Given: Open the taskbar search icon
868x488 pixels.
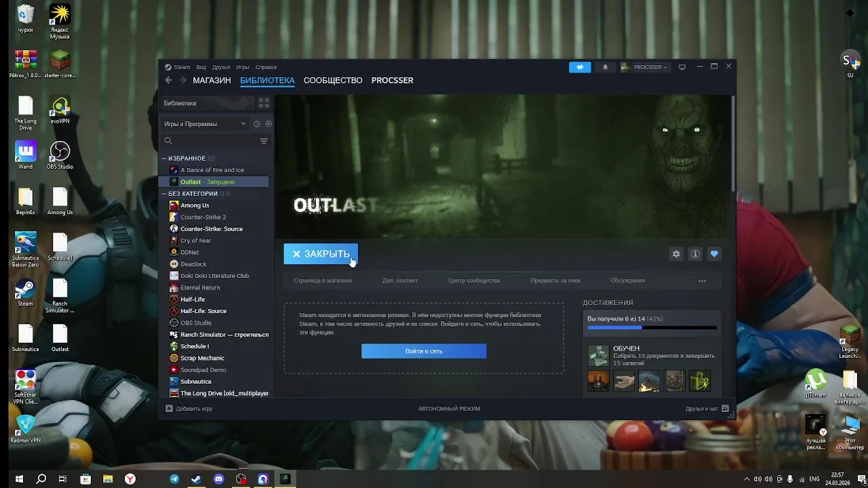Looking at the screenshot, I should [41, 479].
